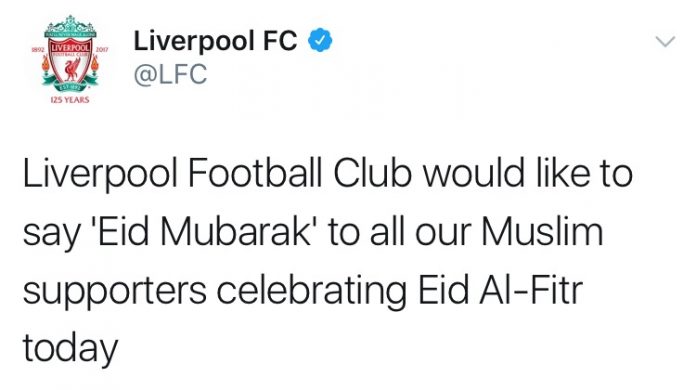Click the word 'today' ending the tweet
Viewport: 696px width, 390px height.
click(x=70, y=349)
